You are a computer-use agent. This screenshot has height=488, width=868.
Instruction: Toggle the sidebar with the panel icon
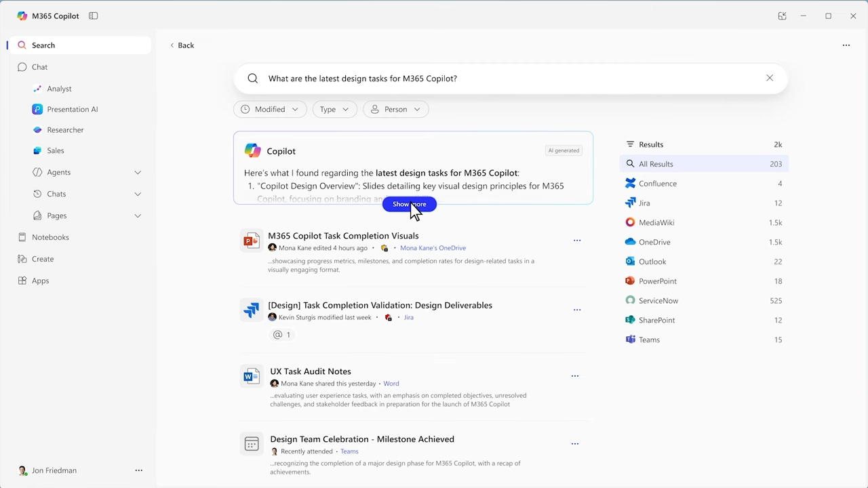[x=93, y=16]
